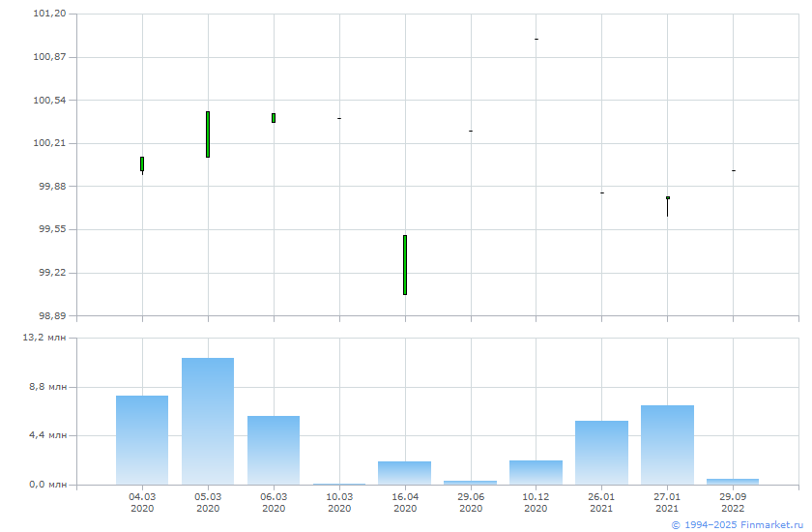Click the 100,87 price axis label
Viewport: 812px width, 532px height.
click(x=49, y=56)
